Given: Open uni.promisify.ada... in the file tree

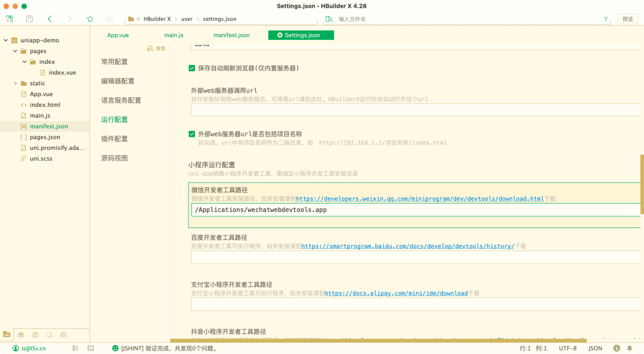Looking at the screenshot, I should pos(57,148).
